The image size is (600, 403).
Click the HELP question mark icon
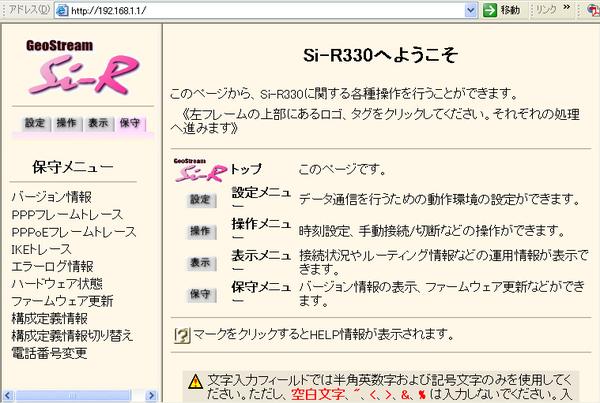[182, 336]
